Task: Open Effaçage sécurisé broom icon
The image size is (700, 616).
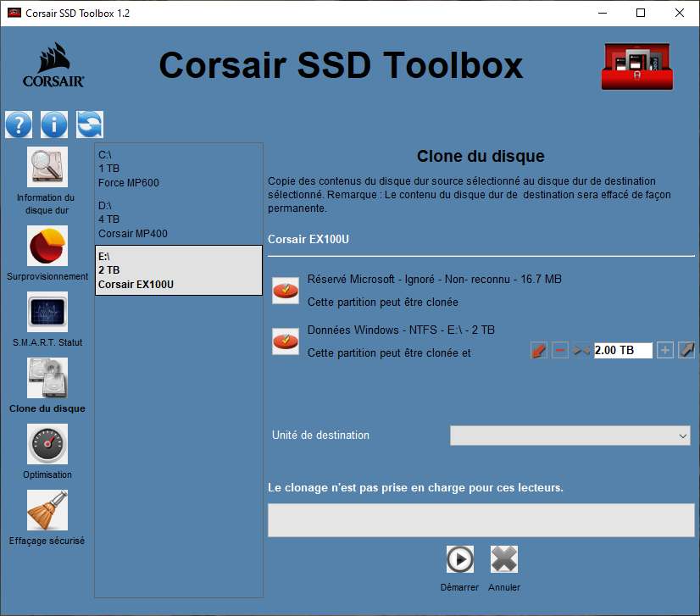Action: (47, 510)
